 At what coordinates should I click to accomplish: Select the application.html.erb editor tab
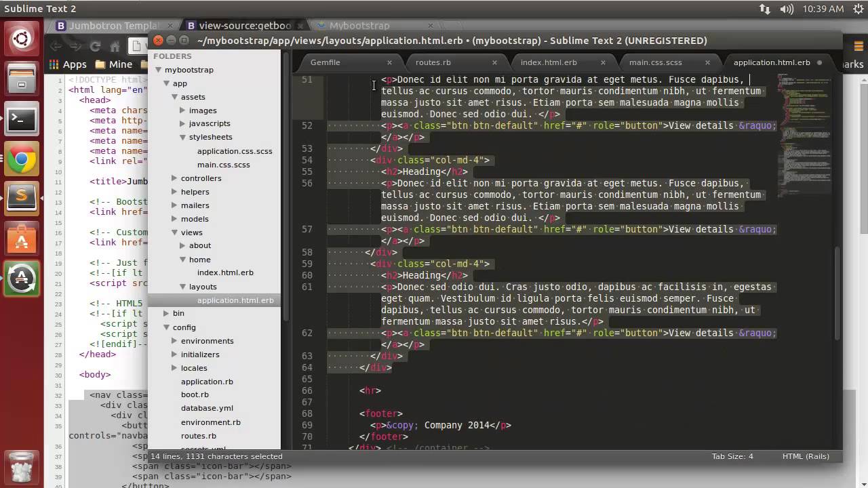(x=772, y=62)
